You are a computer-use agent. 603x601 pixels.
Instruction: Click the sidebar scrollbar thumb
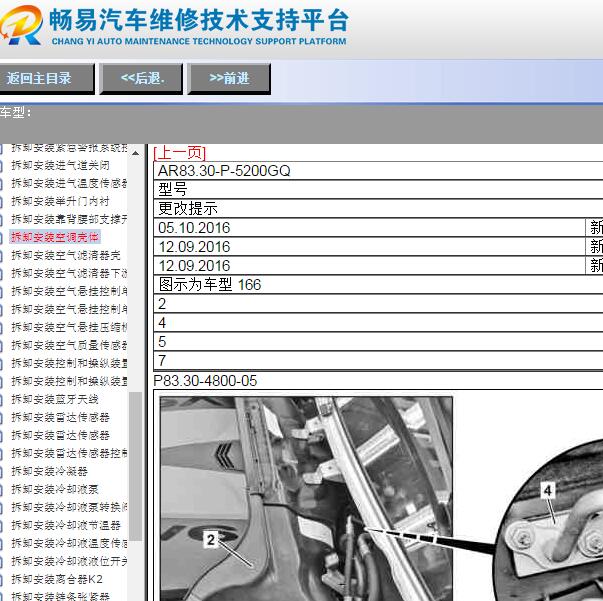(135, 466)
